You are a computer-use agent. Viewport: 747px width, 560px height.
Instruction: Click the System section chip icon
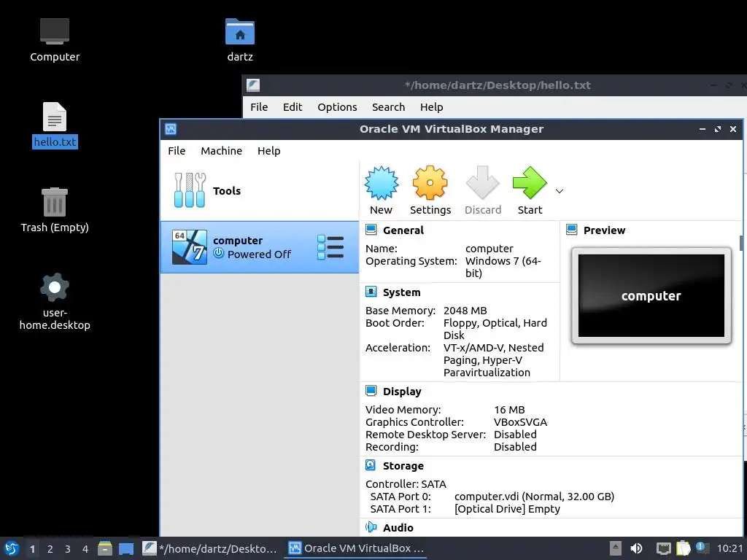click(371, 292)
